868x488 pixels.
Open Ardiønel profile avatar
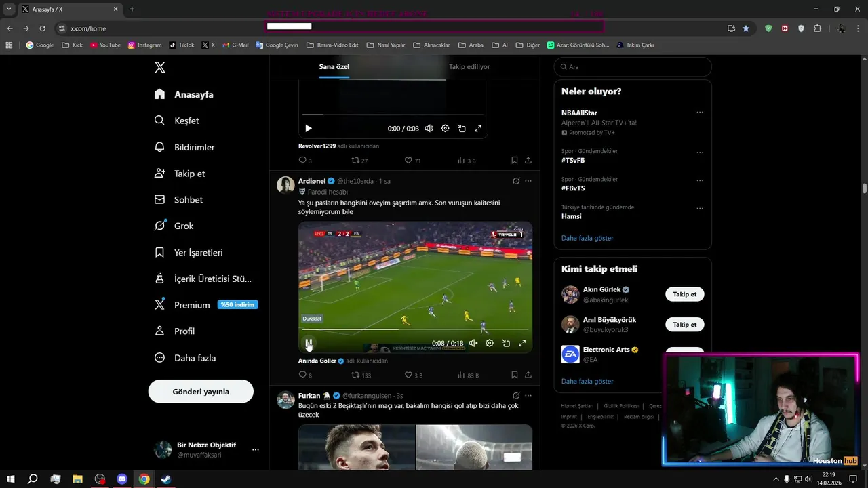click(x=285, y=185)
